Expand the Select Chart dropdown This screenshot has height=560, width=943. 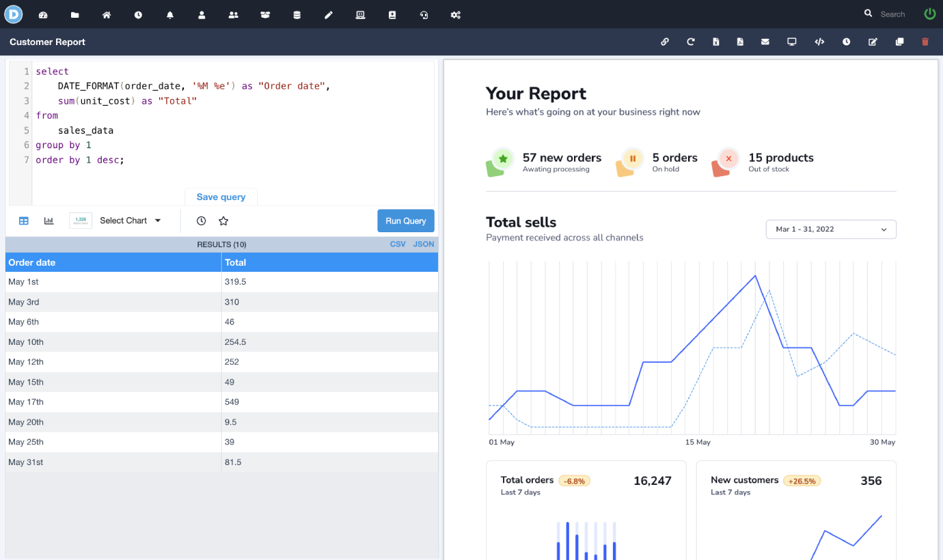[131, 221]
